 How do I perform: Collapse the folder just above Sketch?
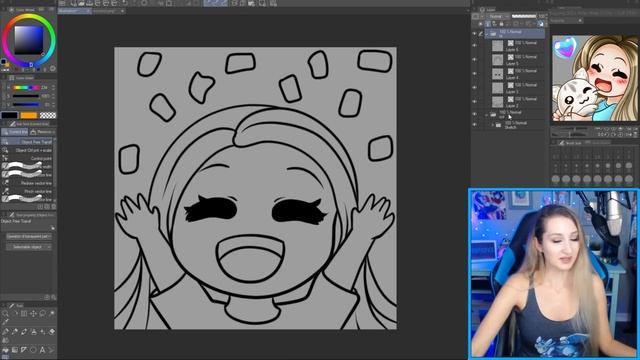click(487, 115)
